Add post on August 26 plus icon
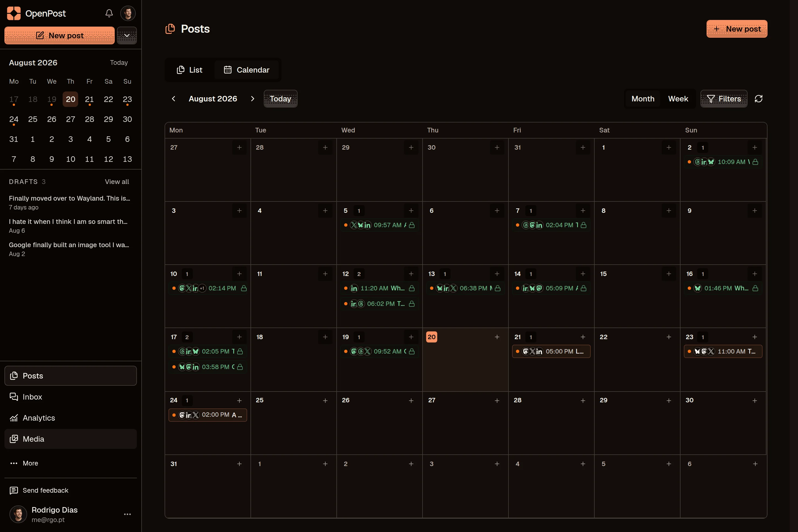Image resolution: width=798 pixels, height=532 pixels. [x=411, y=401]
